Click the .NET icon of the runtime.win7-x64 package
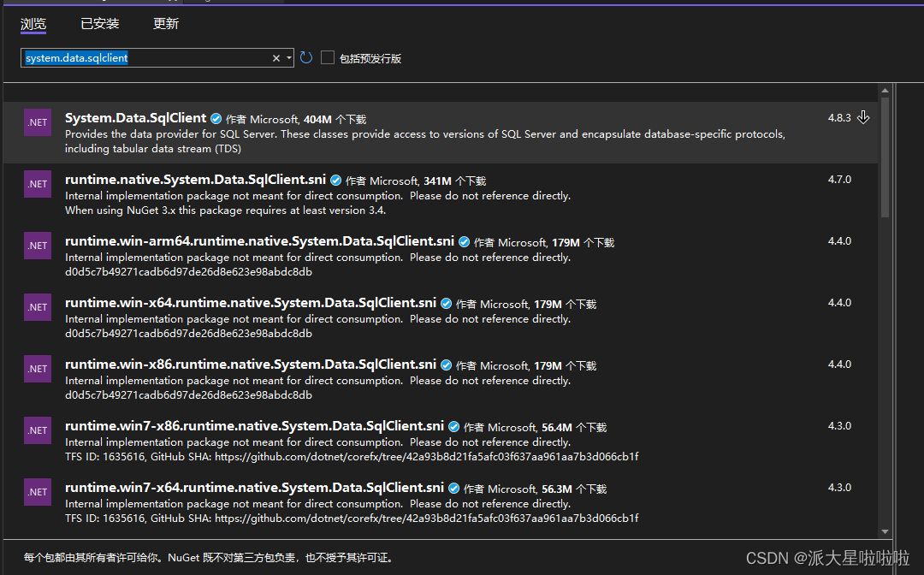Screen dimensions: 924x575 [x=37, y=491]
